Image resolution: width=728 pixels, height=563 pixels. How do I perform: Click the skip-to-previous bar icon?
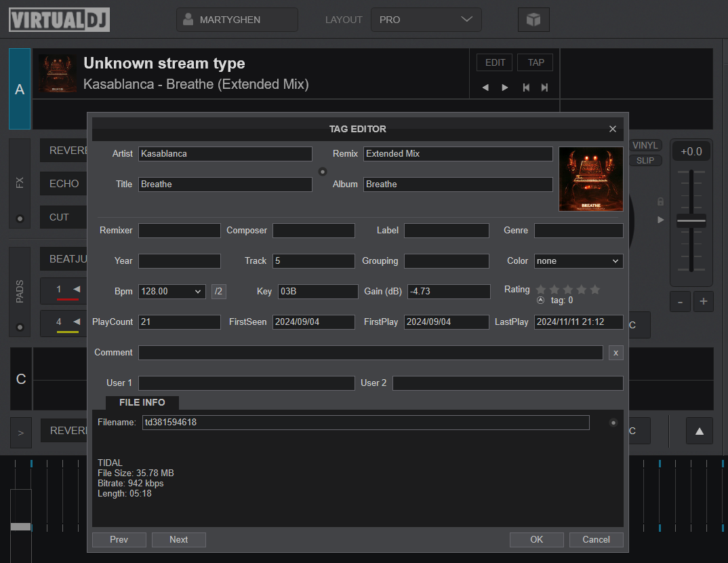tap(525, 88)
